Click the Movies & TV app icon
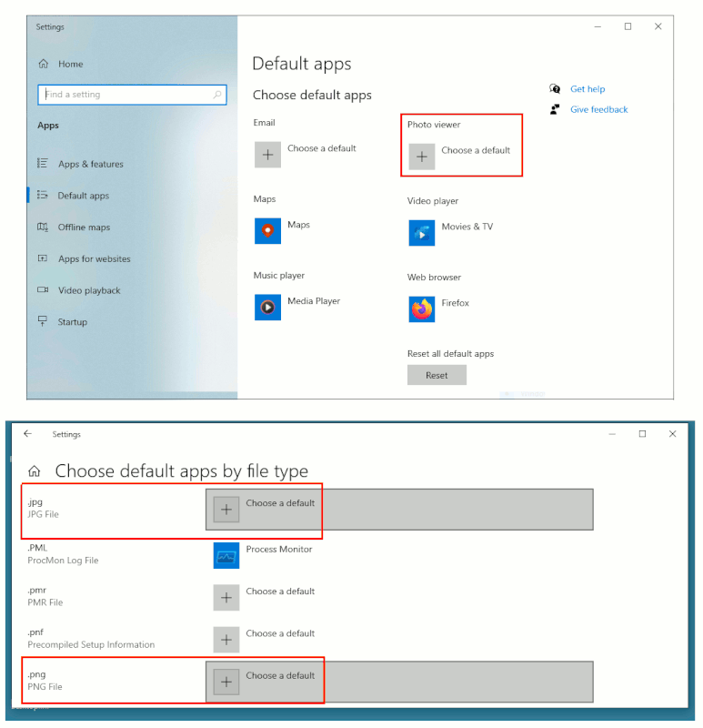703x728 pixels. (422, 233)
